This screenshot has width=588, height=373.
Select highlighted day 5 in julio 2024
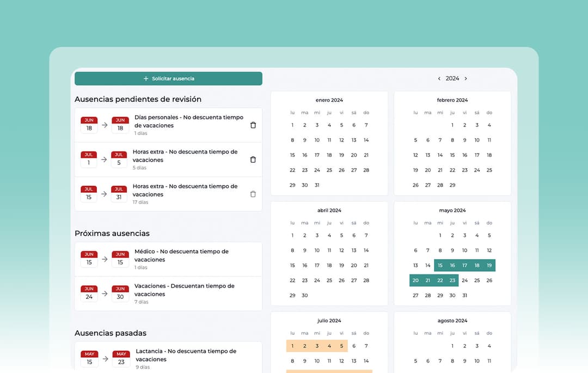point(341,346)
